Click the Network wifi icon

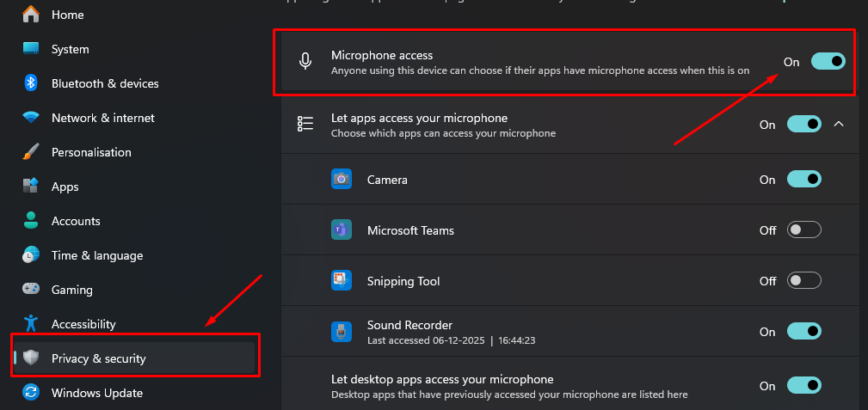pos(31,118)
